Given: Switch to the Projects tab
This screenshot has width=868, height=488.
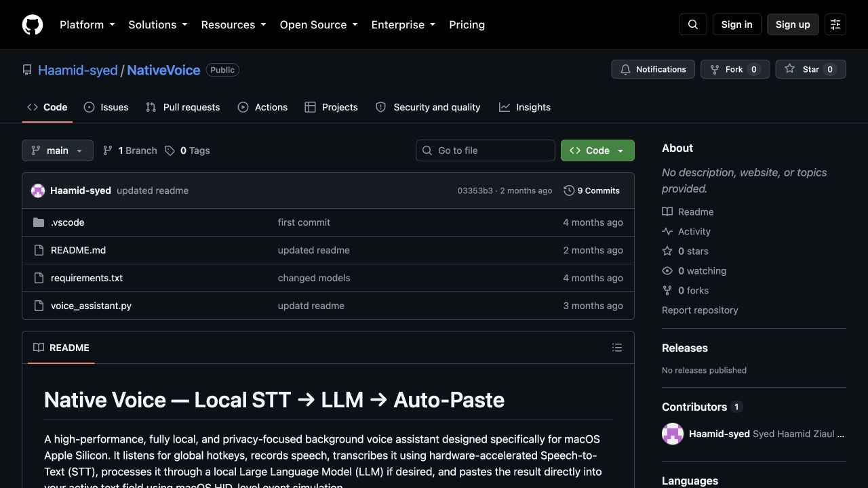Looking at the screenshot, I should click(331, 107).
